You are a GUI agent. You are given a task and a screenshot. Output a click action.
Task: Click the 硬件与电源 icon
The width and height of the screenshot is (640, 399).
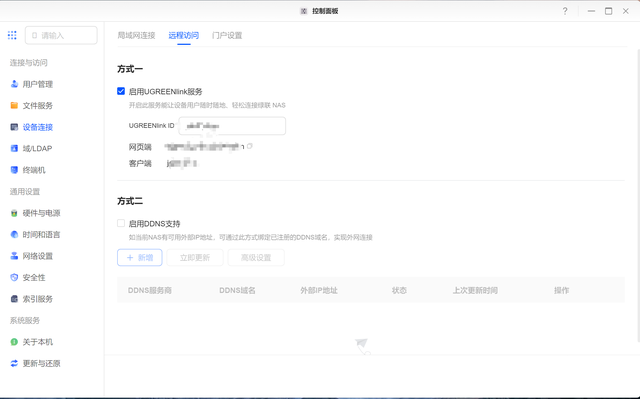click(14, 213)
